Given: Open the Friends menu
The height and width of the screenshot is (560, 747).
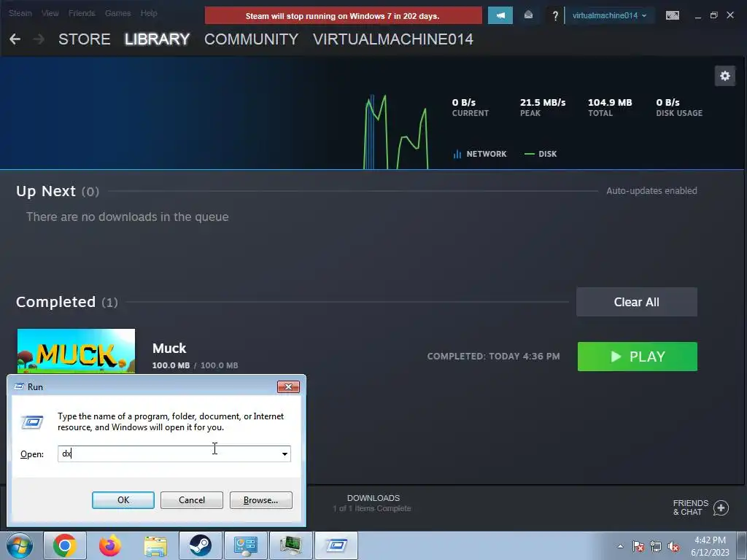Looking at the screenshot, I should click(x=82, y=13).
